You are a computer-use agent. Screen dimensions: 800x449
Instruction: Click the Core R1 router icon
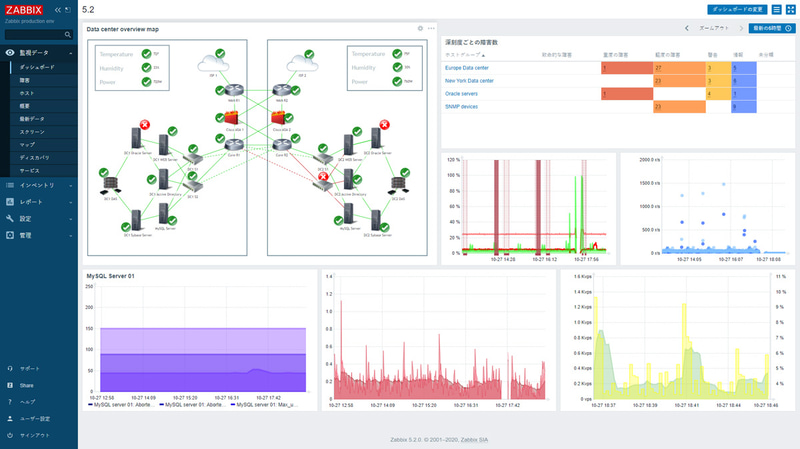pyautogui.click(x=234, y=144)
